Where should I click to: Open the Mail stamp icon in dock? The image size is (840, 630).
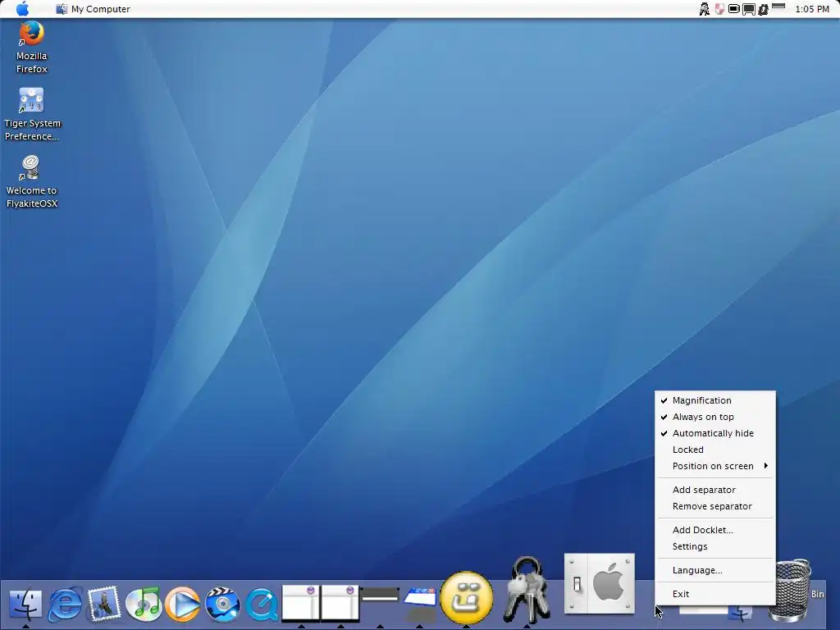(x=104, y=604)
